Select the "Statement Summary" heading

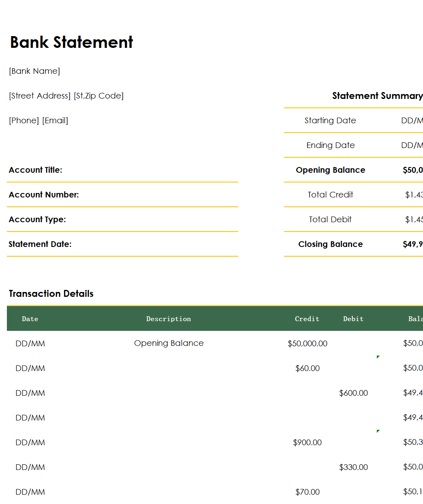378,96
